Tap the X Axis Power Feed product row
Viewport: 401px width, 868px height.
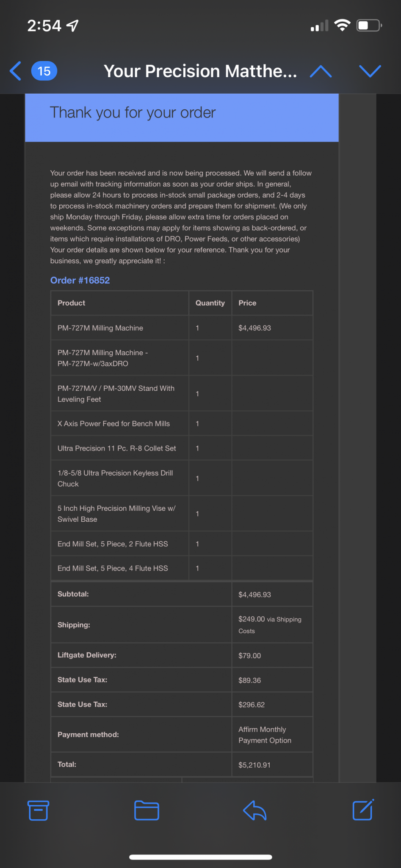tap(113, 423)
